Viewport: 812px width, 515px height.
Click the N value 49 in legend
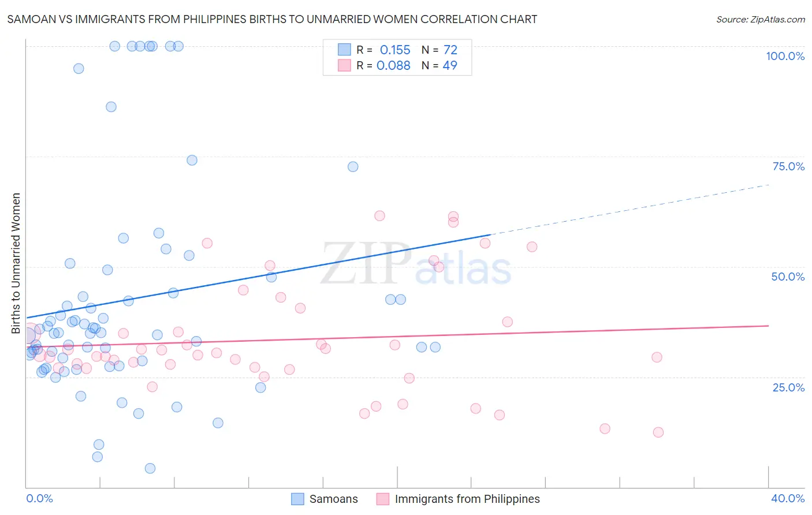pyautogui.click(x=450, y=65)
